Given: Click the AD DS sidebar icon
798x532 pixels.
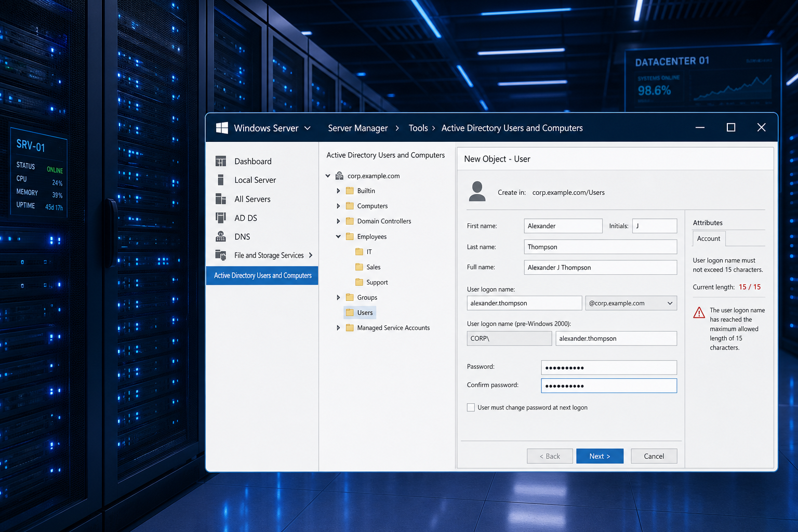Looking at the screenshot, I should pyautogui.click(x=221, y=218).
